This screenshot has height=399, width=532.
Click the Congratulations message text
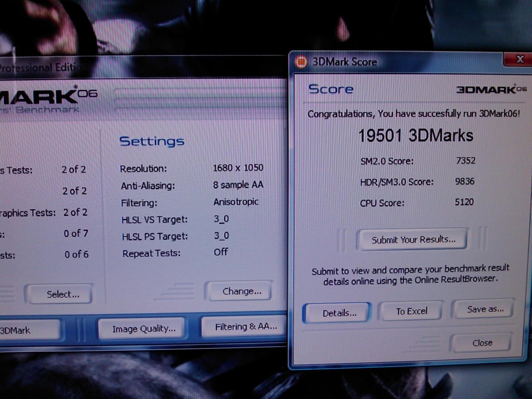414,114
